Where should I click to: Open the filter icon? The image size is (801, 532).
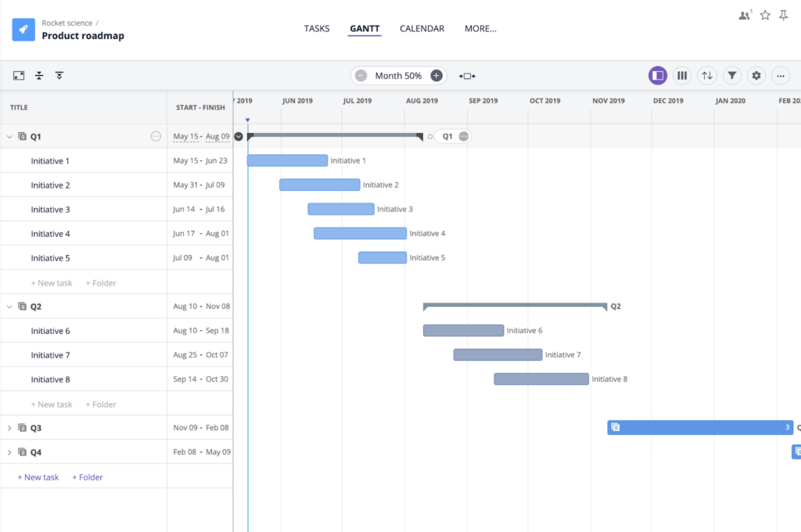tap(731, 75)
